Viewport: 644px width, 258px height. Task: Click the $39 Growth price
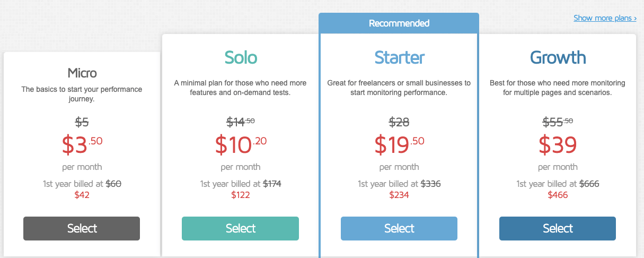click(558, 144)
